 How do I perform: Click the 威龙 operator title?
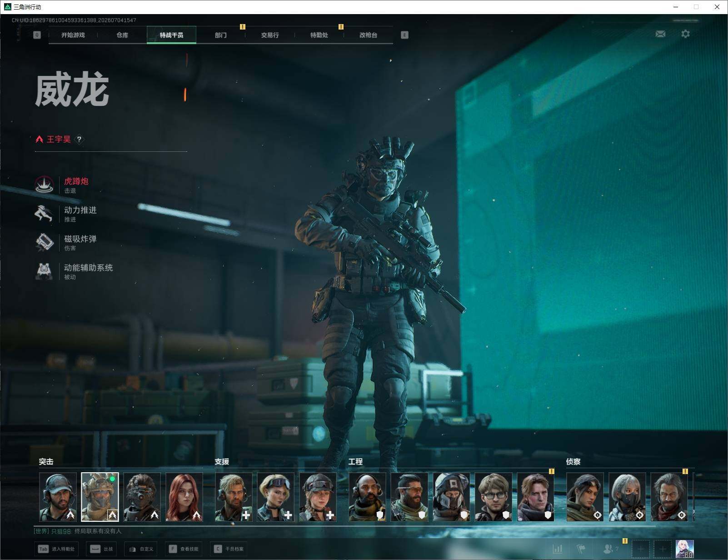(72, 90)
